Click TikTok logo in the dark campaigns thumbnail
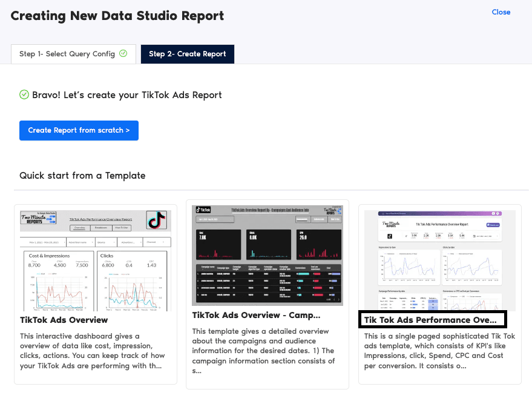532x401 pixels. (203, 209)
